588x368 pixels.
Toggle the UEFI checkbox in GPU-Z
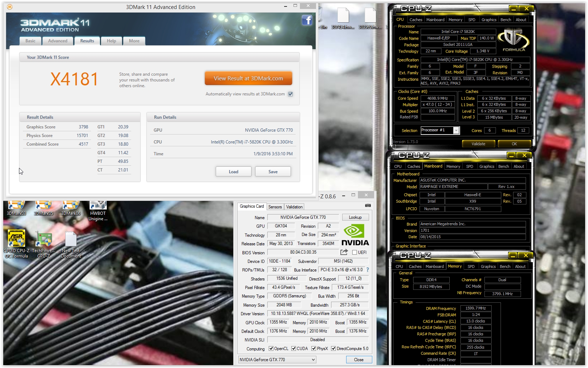[354, 253]
